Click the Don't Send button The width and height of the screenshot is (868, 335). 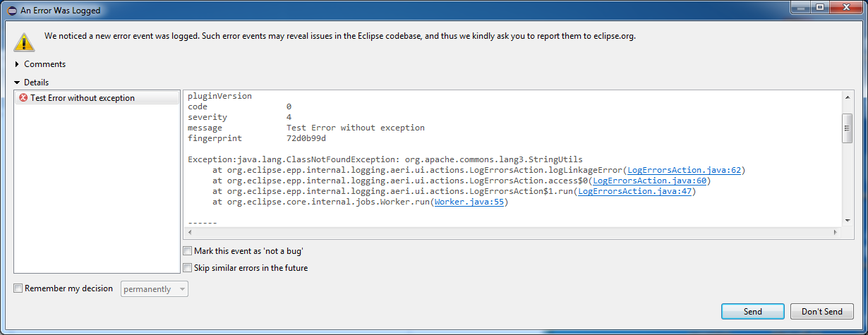click(x=822, y=312)
